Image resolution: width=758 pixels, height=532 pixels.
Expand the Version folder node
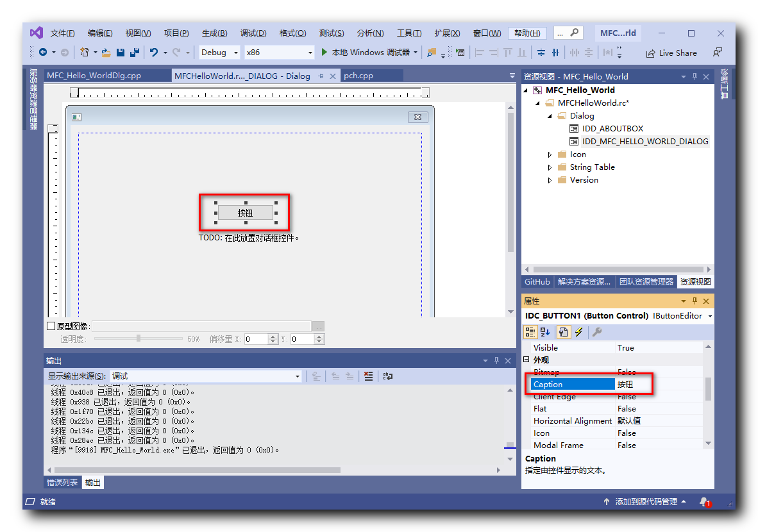pyautogui.click(x=550, y=180)
